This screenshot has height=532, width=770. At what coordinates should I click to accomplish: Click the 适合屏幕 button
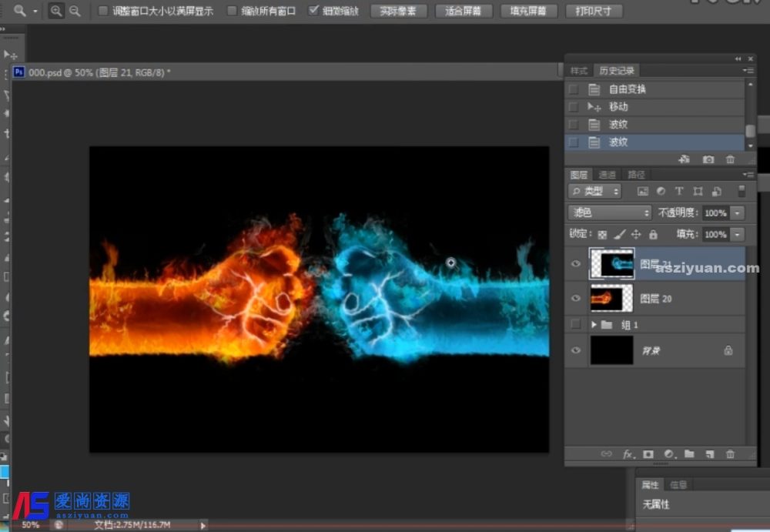click(x=463, y=11)
